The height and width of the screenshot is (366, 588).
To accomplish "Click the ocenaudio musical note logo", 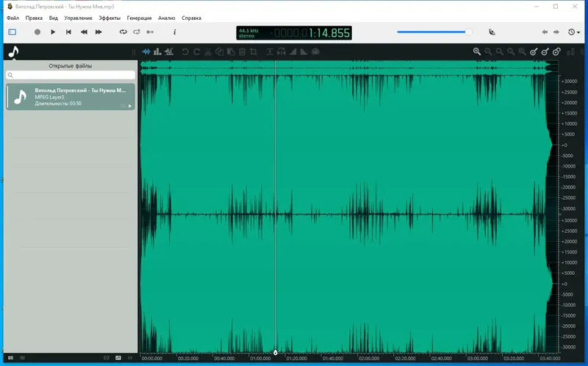I will [13, 51].
